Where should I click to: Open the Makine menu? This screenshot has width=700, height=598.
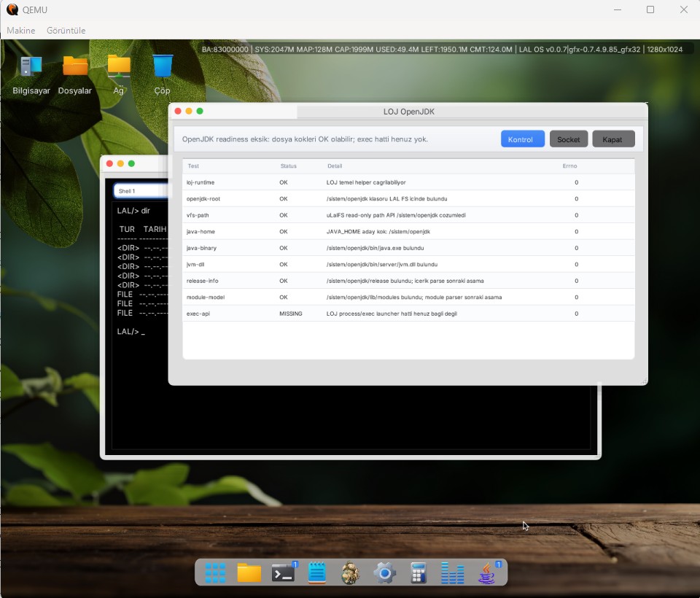coord(21,31)
